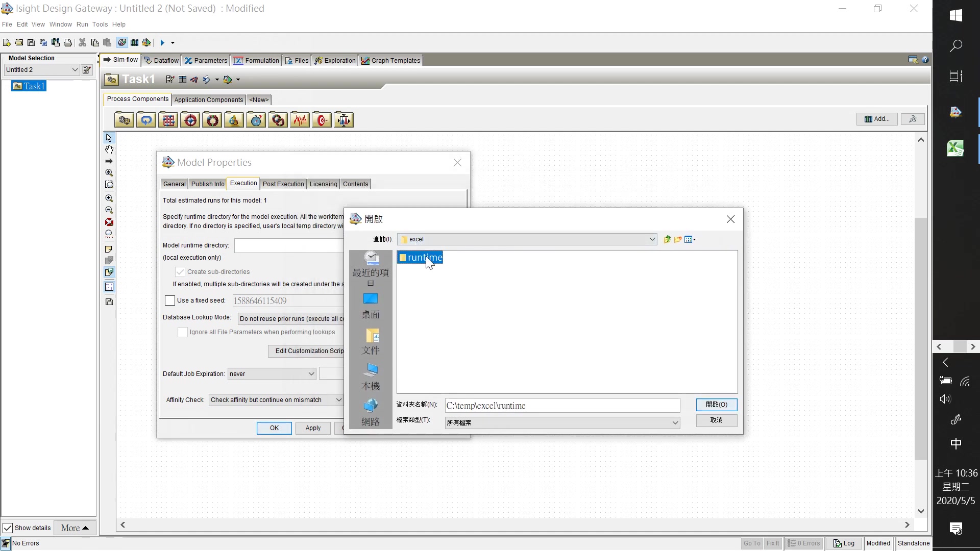Screen dimensions: 980x551
Task: Click the Add... components button
Action: [x=877, y=119]
